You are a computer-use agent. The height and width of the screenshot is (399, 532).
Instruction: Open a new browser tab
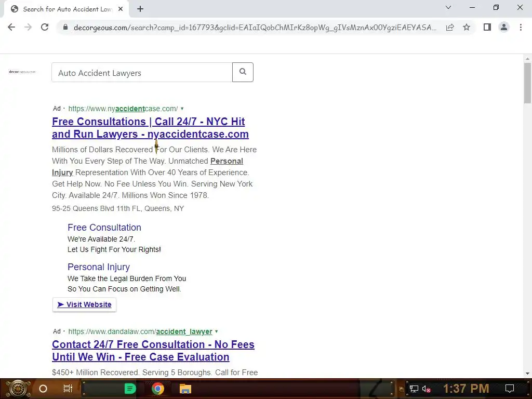pos(140,9)
